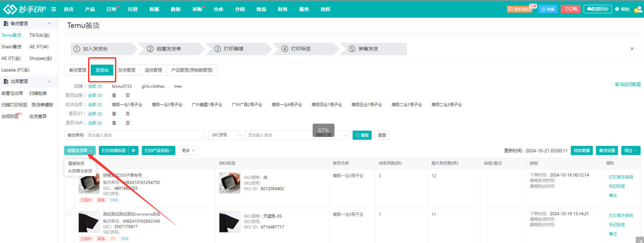Open the SKC货号 field selector
Screen dimensions: 644x243
227,135
